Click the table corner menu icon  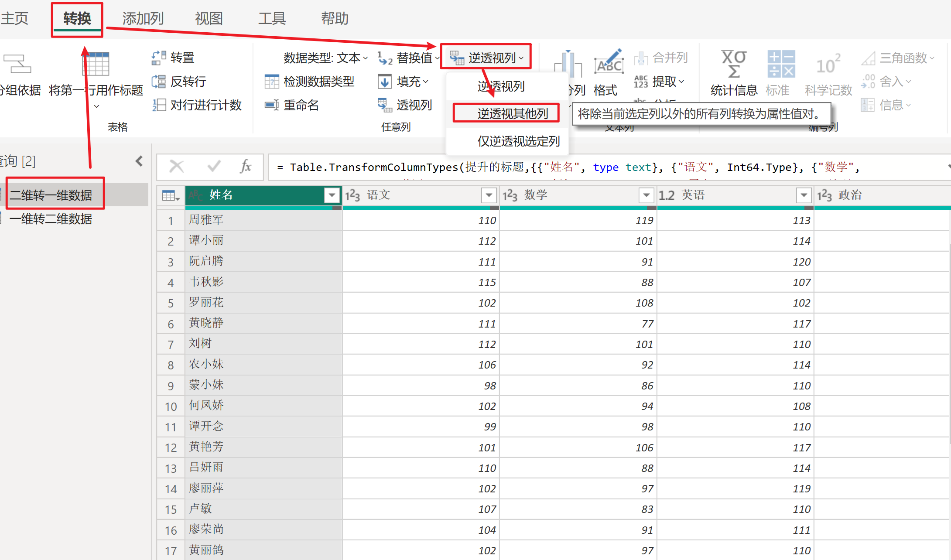tap(171, 196)
